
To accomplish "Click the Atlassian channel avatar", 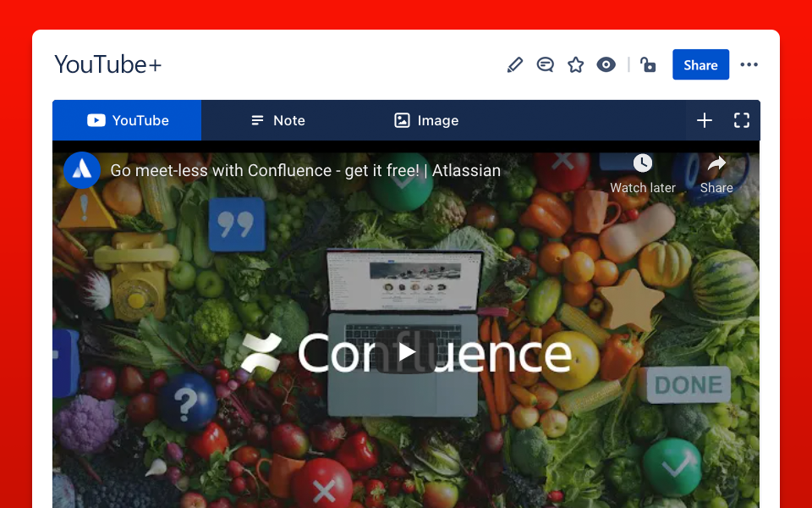I will coord(82,170).
